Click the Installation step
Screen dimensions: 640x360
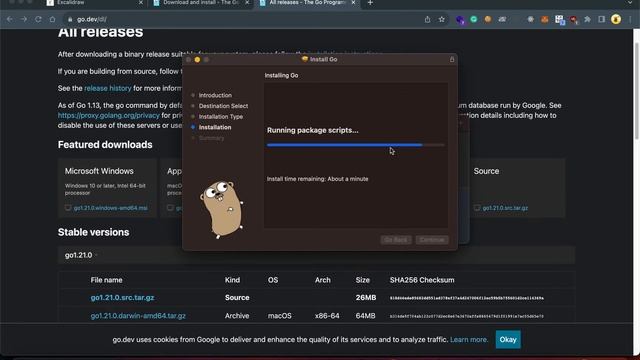tap(215, 127)
